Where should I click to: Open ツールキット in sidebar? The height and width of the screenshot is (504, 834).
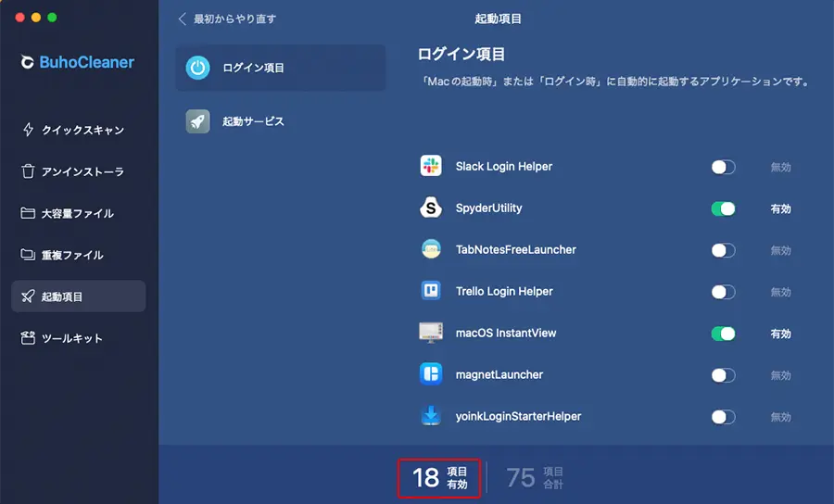click(78, 337)
